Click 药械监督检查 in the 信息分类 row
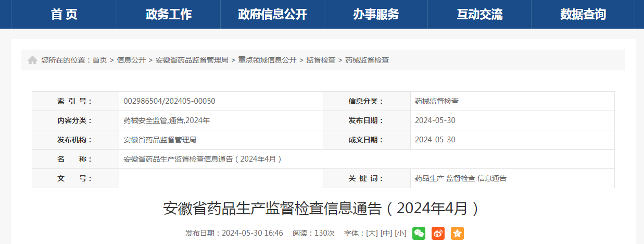 tap(437, 101)
